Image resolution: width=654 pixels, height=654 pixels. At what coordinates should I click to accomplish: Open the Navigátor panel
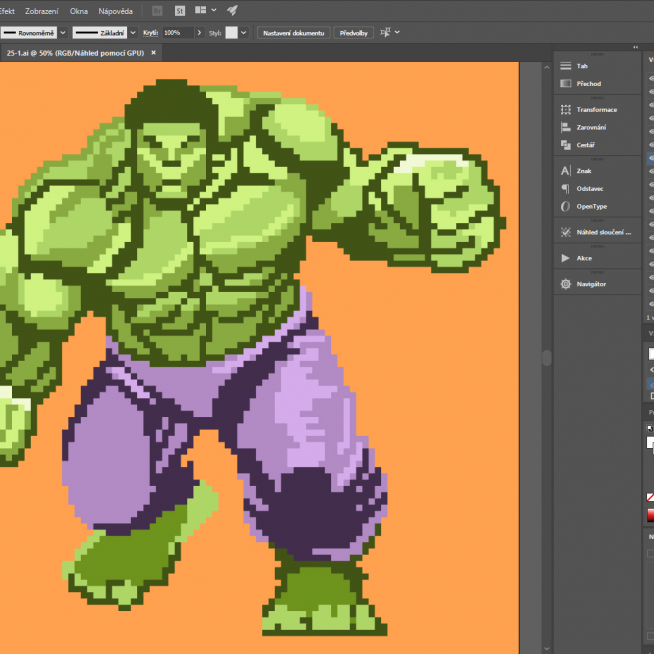pos(566,284)
